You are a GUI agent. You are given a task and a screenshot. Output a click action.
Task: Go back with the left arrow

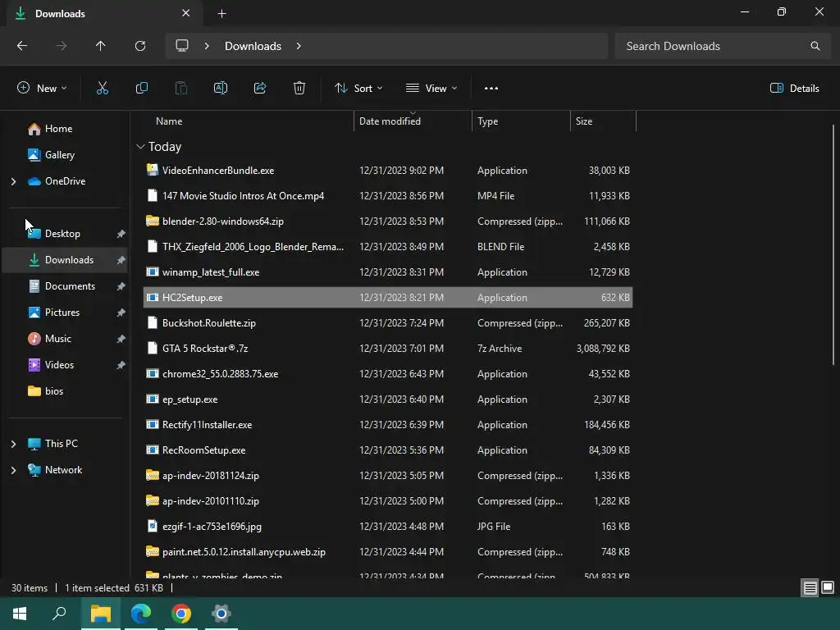tap(22, 46)
